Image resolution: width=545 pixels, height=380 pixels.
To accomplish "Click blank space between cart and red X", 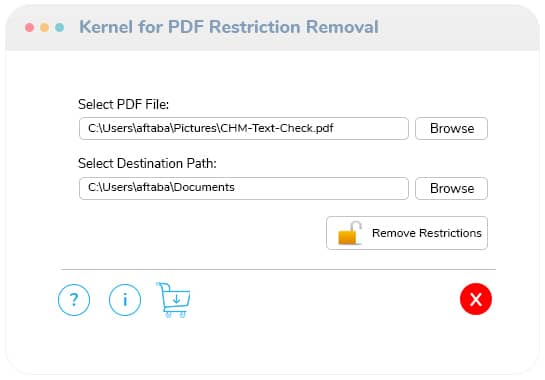I will click(x=323, y=300).
